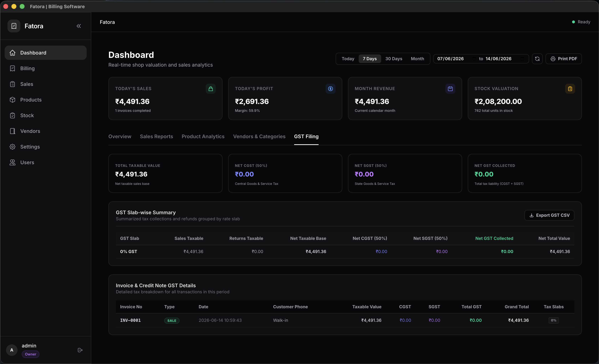Click the clipboard icon on Stock Valuation
This screenshot has width=599, height=364.
(570, 89)
